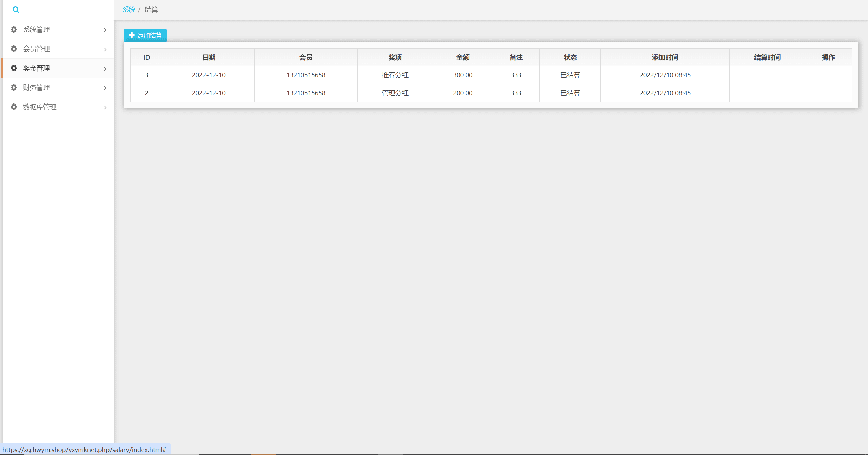Expand 奖金管理 chevron arrow
This screenshot has height=455, width=868.
pos(105,69)
